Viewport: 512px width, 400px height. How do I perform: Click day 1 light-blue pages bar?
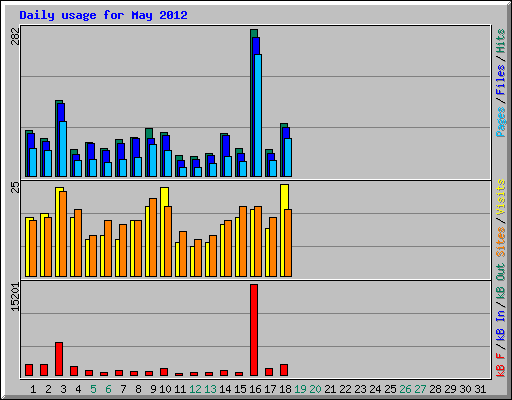[33, 162]
